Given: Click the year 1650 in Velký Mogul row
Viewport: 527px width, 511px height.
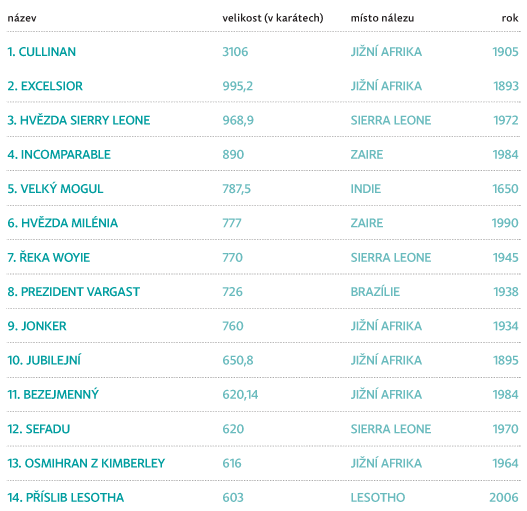Looking at the screenshot, I should 505,189.
